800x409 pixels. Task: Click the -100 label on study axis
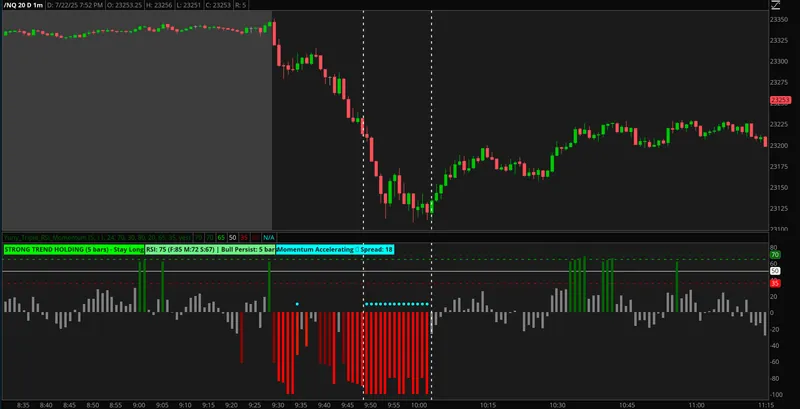776,395
